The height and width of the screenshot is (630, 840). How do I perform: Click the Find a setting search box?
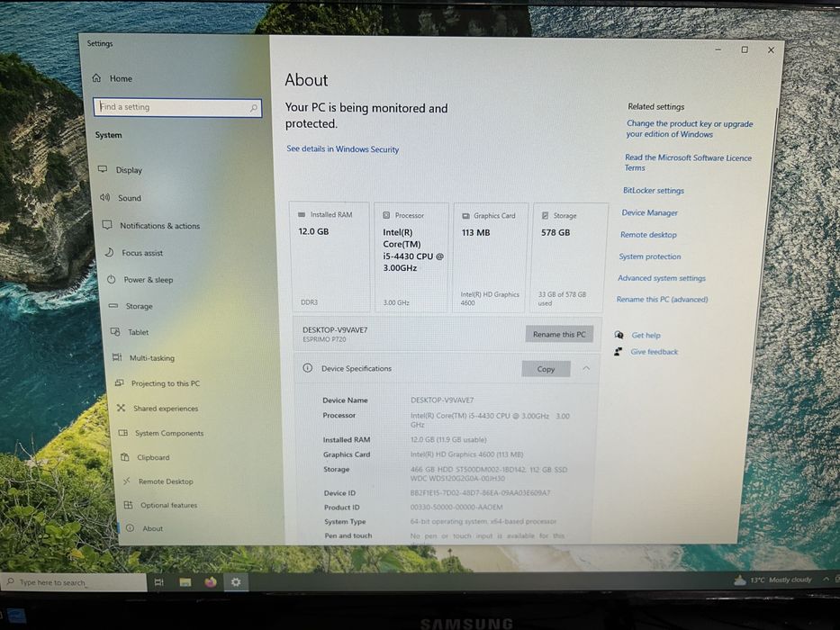[x=177, y=108]
